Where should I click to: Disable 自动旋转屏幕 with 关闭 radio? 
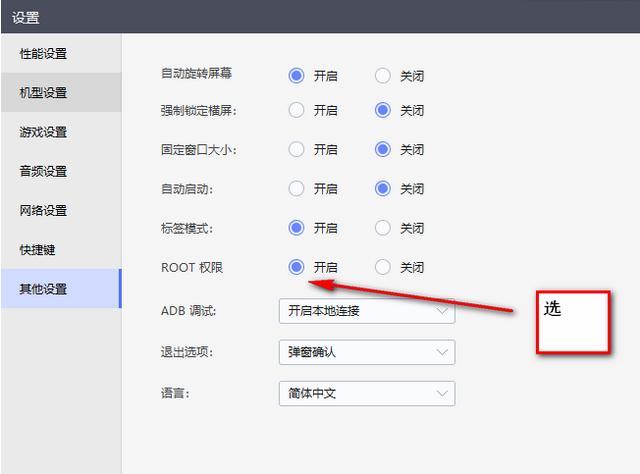383,75
